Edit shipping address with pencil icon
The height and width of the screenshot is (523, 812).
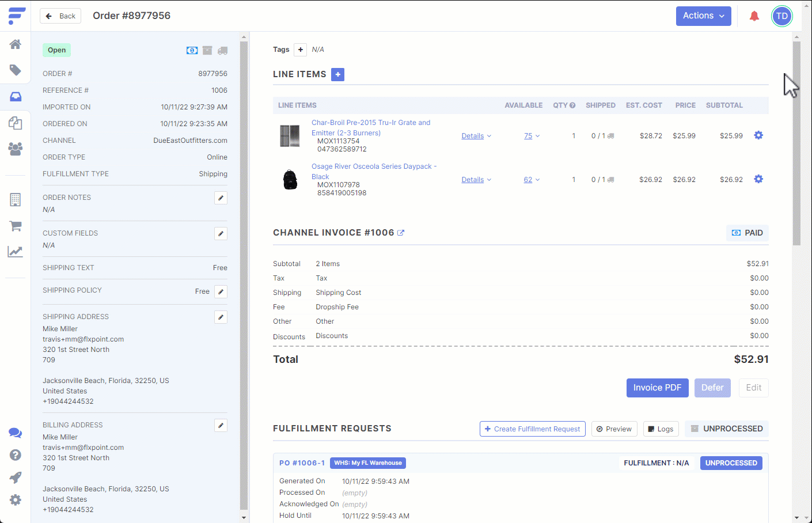pyautogui.click(x=221, y=317)
